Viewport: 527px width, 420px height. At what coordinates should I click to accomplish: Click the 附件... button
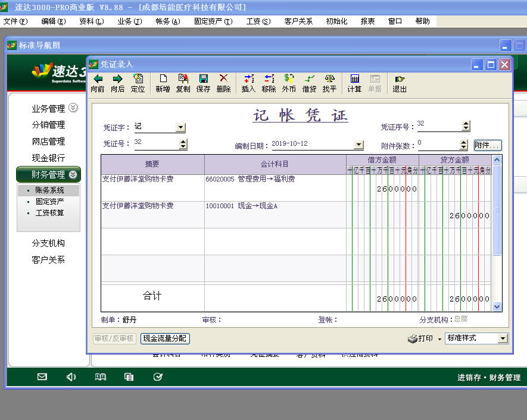pyautogui.click(x=487, y=145)
